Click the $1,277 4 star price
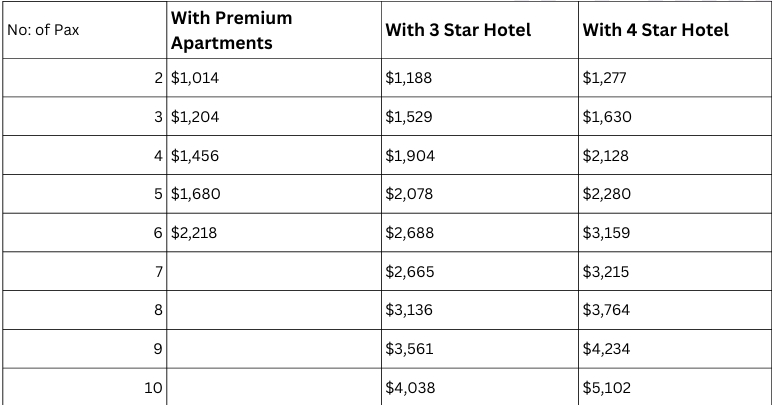772x405 pixels. [605, 78]
